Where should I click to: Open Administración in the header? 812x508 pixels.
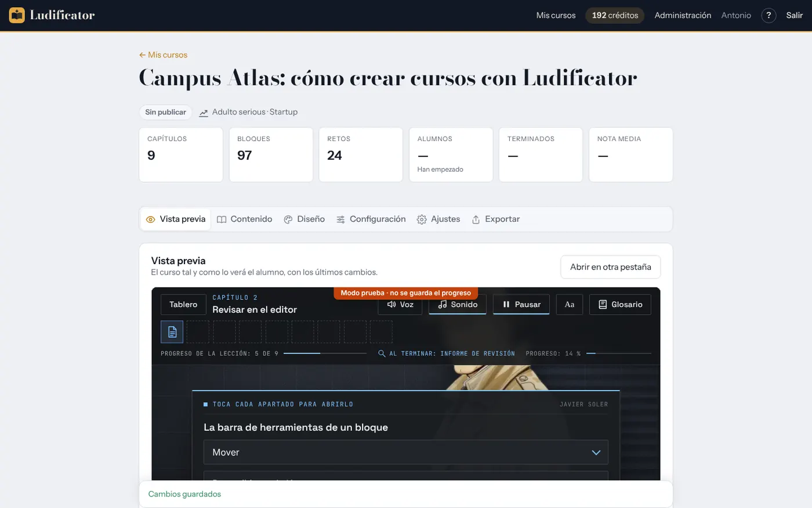coord(683,16)
